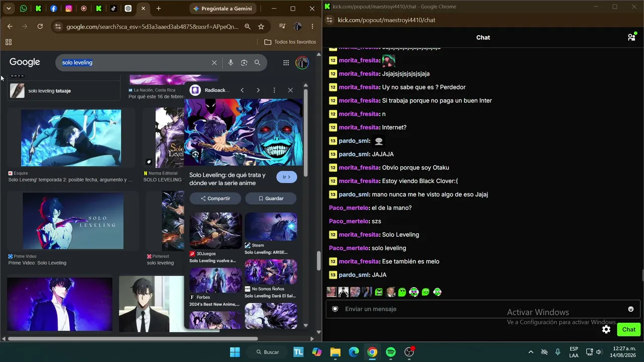The width and height of the screenshot is (644, 362).
Task: Click the address bar URL in Google window
Action: coord(152,27)
